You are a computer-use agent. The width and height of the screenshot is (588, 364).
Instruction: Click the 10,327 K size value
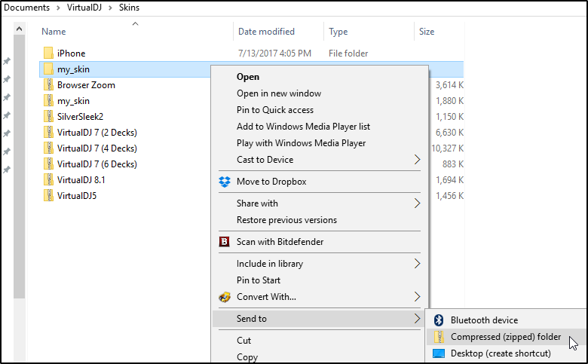(447, 148)
